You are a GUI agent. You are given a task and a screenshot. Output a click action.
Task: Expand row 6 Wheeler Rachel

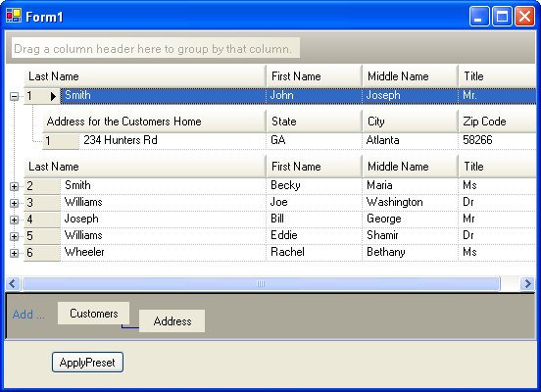14,253
